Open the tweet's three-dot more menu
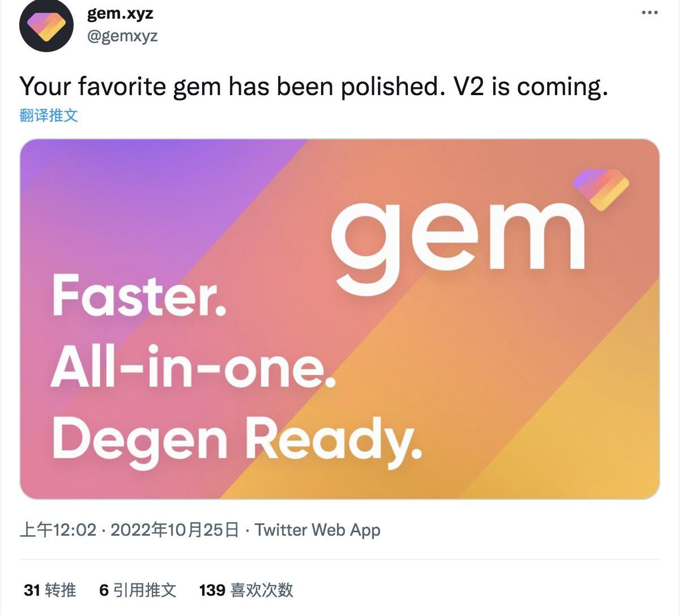Screen dimensions: 700x615 (x=650, y=12)
